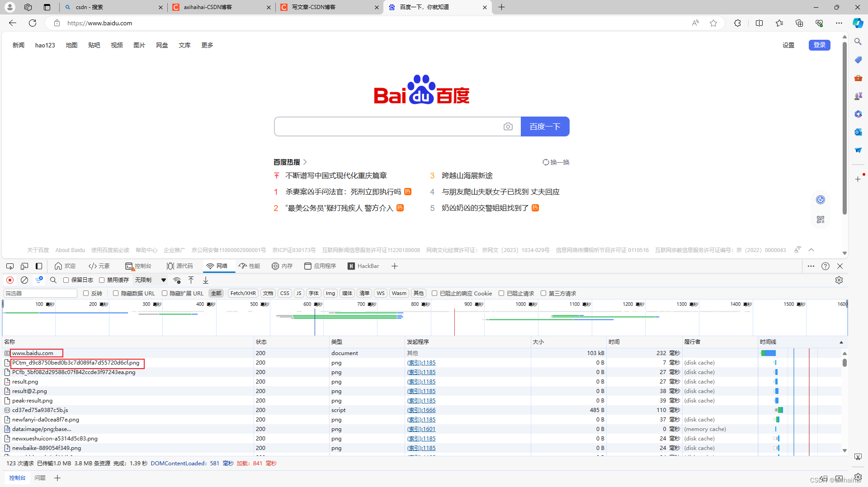Sort by timeline column arrow

click(x=841, y=342)
